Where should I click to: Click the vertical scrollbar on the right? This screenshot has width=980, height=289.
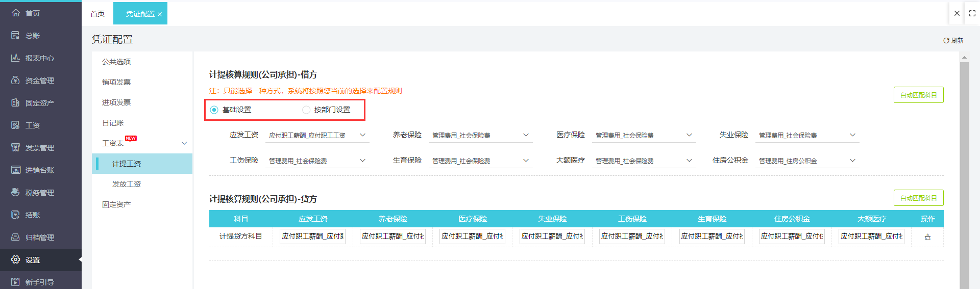pyautogui.click(x=964, y=173)
